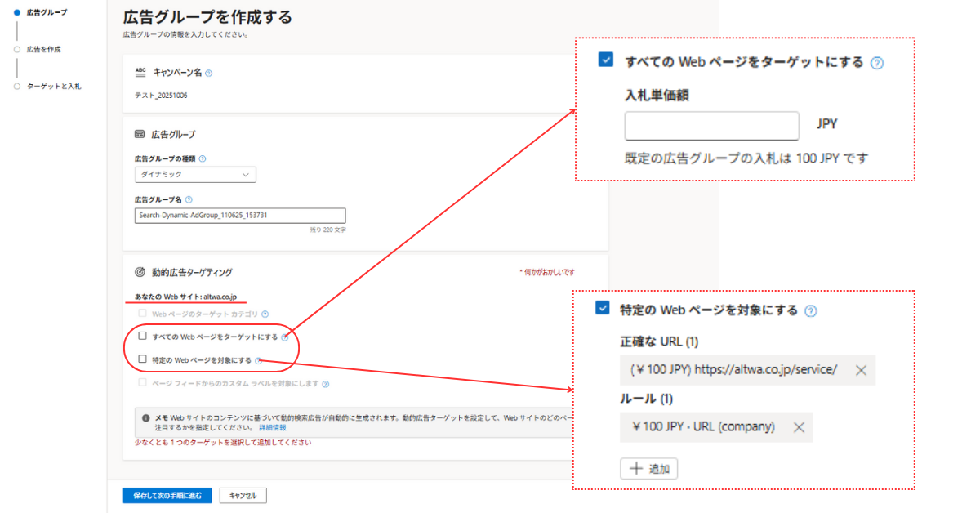The height and width of the screenshot is (513, 980).
Task: Click help icon beside 広告グループの種類
Action: click(x=203, y=159)
